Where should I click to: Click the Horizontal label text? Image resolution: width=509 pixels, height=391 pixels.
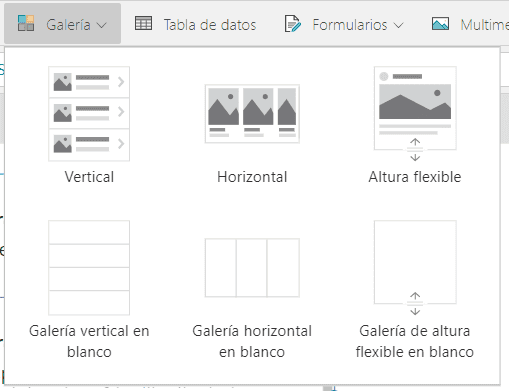coord(252,177)
